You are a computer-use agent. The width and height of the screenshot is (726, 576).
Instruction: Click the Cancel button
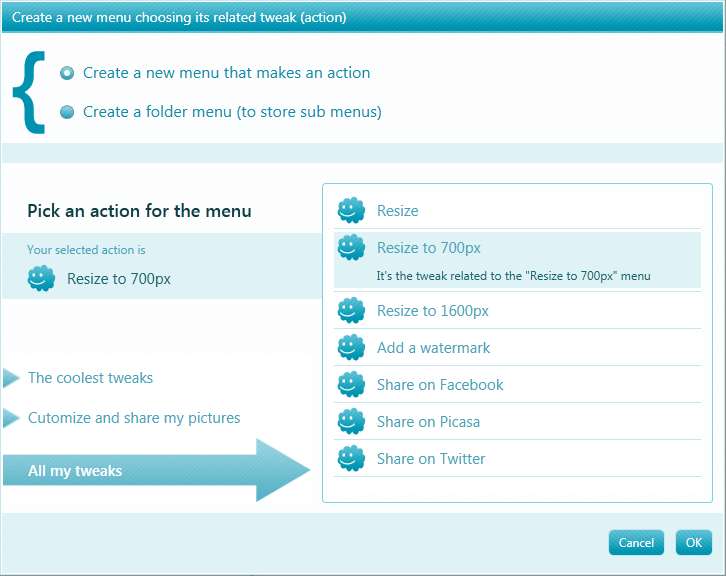coord(636,542)
